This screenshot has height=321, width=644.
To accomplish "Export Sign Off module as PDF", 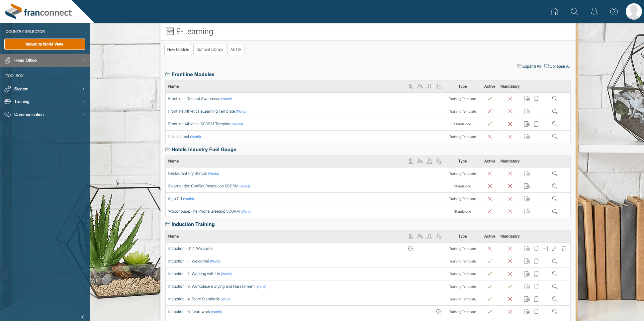I will pyautogui.click(x=527, y=199).
